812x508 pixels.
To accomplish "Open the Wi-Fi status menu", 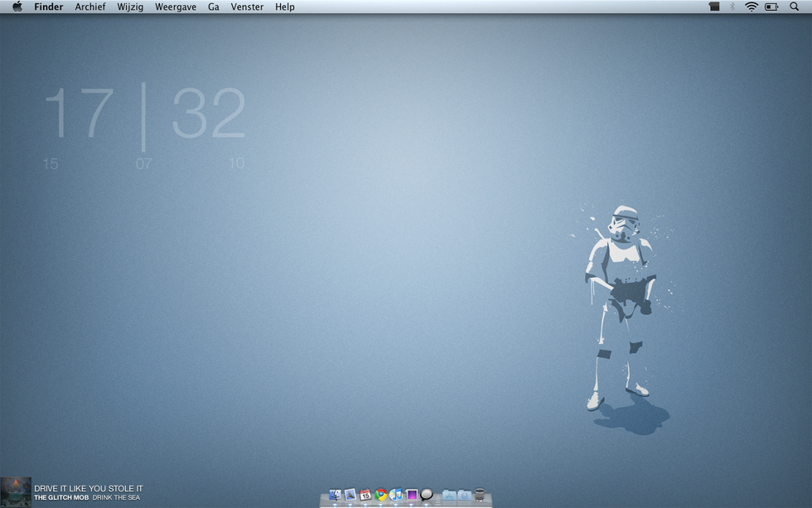I will 752,7.
